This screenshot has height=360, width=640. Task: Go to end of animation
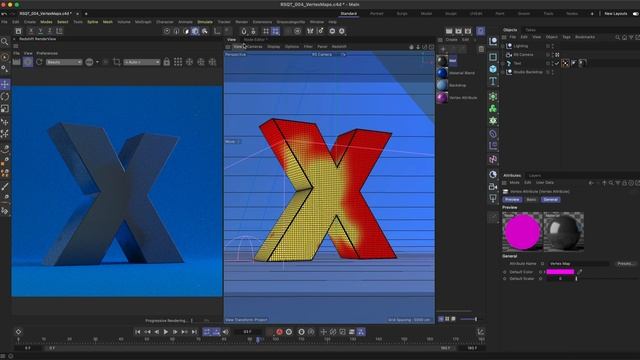point(194,332)
